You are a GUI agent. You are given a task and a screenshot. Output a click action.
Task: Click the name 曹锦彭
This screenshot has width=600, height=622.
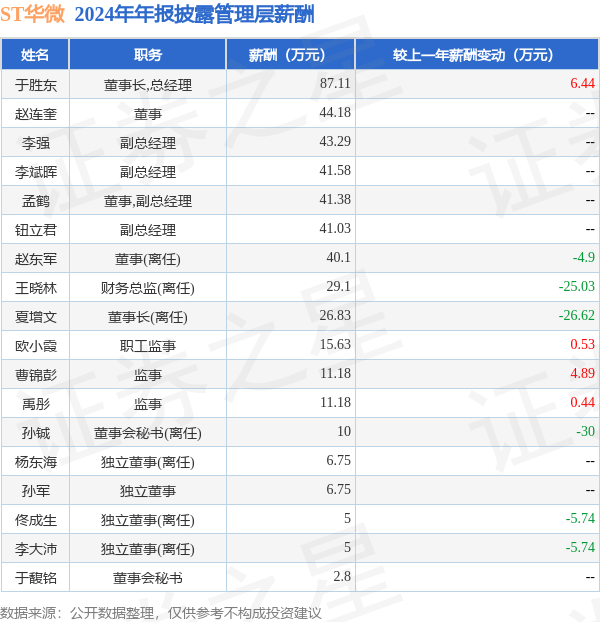coord(36,375)
